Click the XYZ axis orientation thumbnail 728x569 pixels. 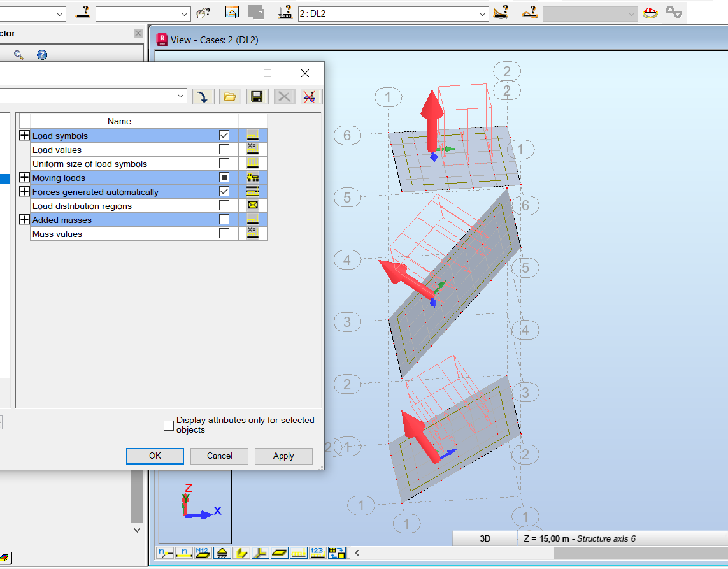click(194, 507)
